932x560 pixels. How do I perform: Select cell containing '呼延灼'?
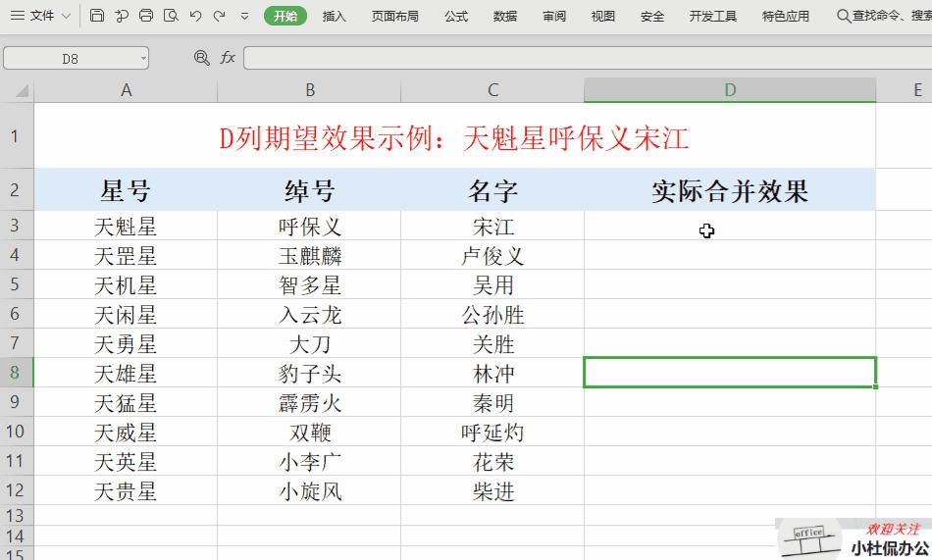tap(492, 432)
